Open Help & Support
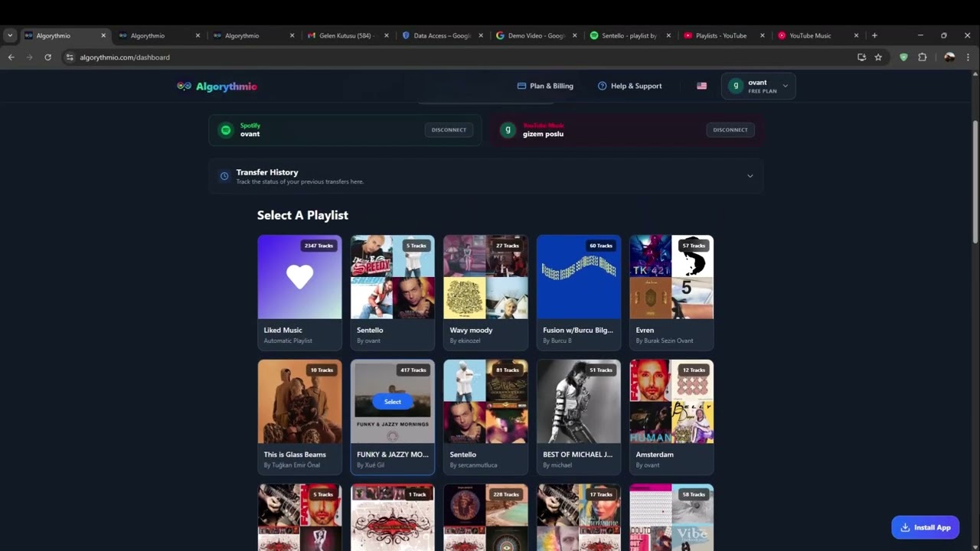 pyautogui.click(x=629, y=86)
